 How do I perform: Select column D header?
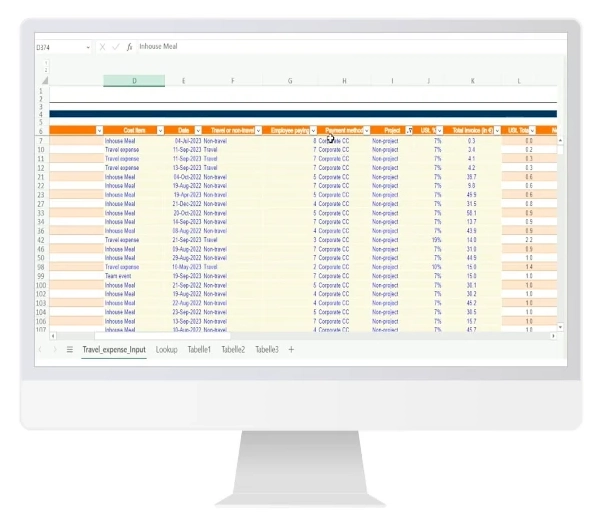tap(134, 80)
